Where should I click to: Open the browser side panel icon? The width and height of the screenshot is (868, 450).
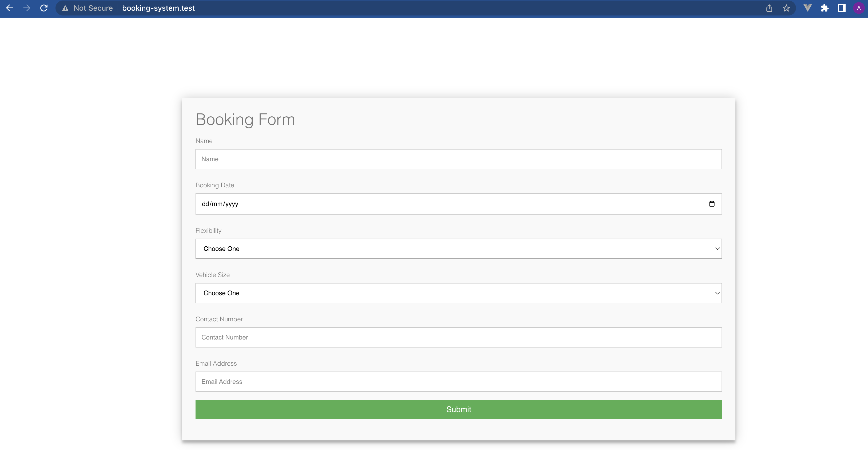[841, 8]
